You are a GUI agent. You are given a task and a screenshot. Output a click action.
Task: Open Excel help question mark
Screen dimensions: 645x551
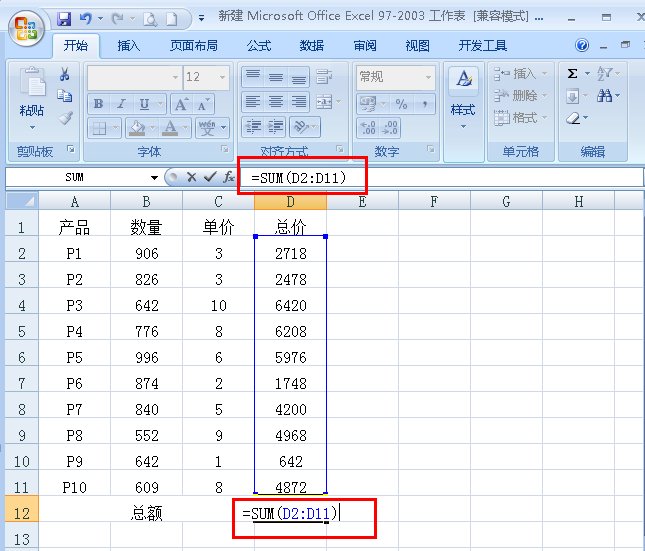tap(582, 45)
